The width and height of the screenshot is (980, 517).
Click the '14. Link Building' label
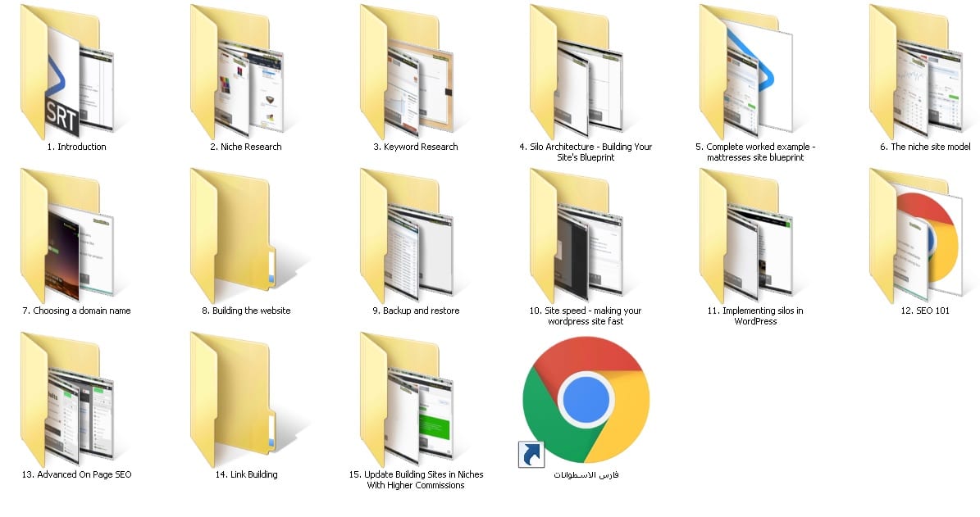point(246,474)
